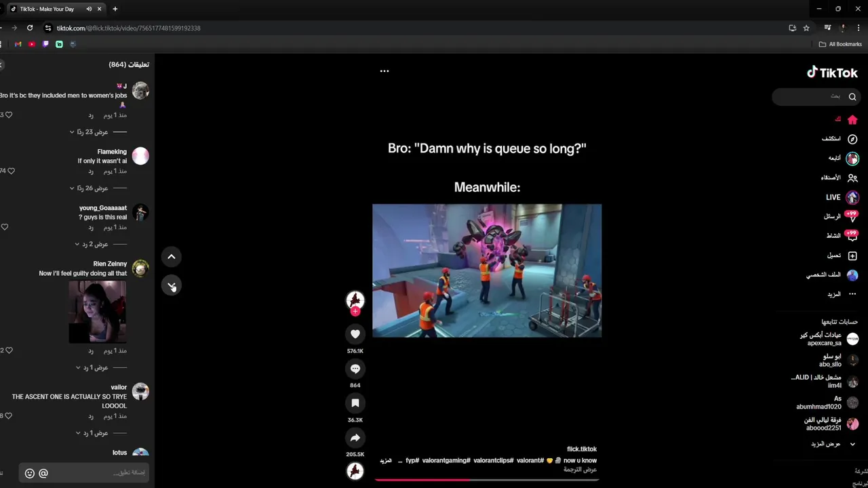The width and height of the screenshot is (868, 488).
Task: Reload the page in browser toolbar
Action: click(30, 28)
